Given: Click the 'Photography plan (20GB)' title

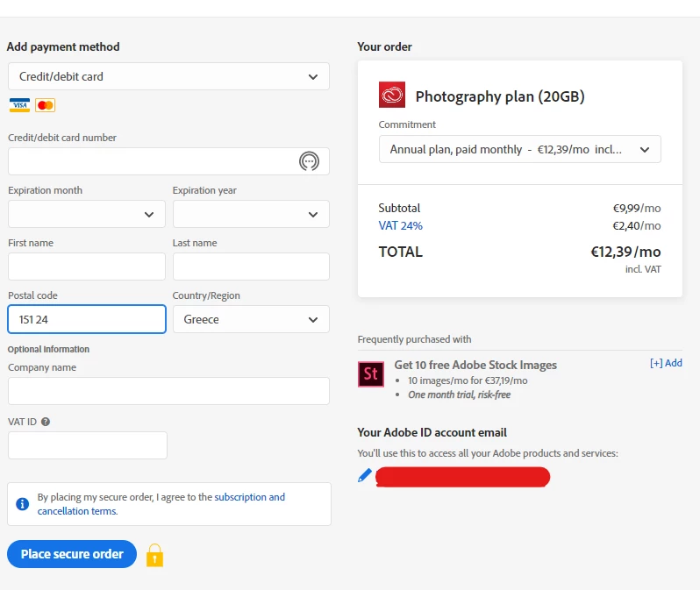Looking at the screenshot, I should point(500,96).
